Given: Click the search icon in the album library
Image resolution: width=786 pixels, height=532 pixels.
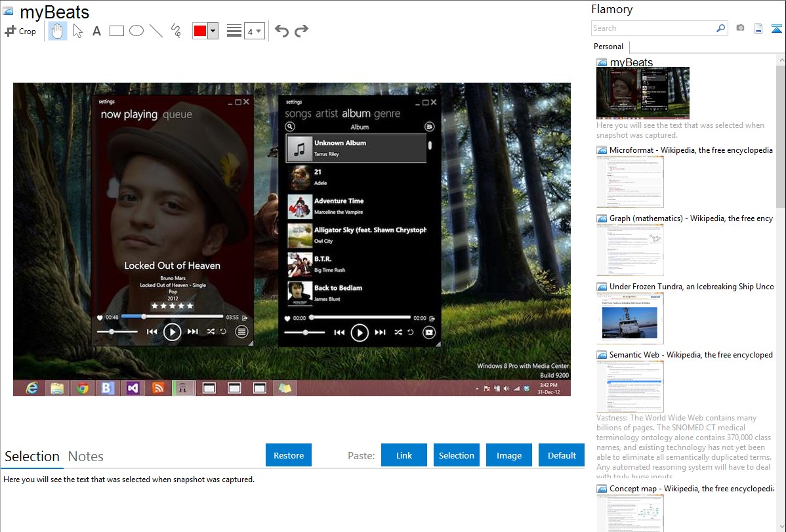Looking at the screenshot, I should 290,127.
